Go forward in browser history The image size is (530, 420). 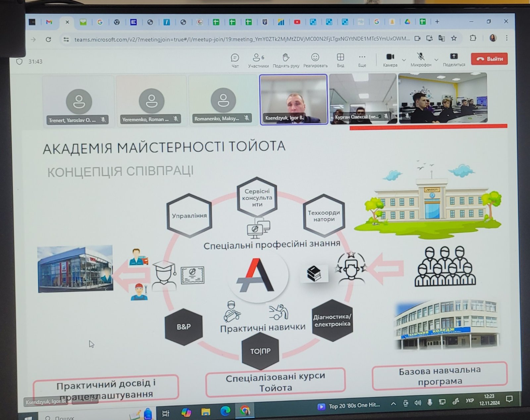(33, 39)
